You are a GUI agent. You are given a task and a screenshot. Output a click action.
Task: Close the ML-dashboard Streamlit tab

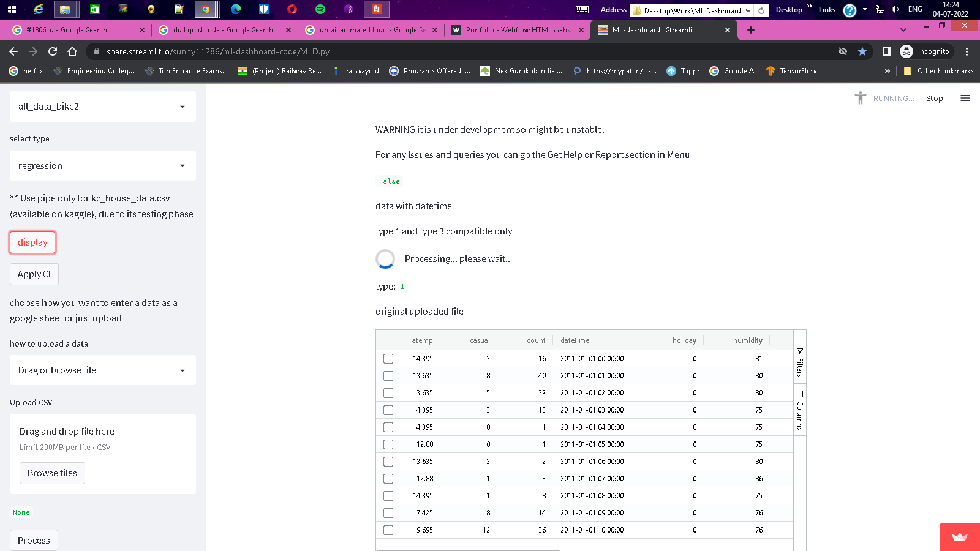coord(728,30)
